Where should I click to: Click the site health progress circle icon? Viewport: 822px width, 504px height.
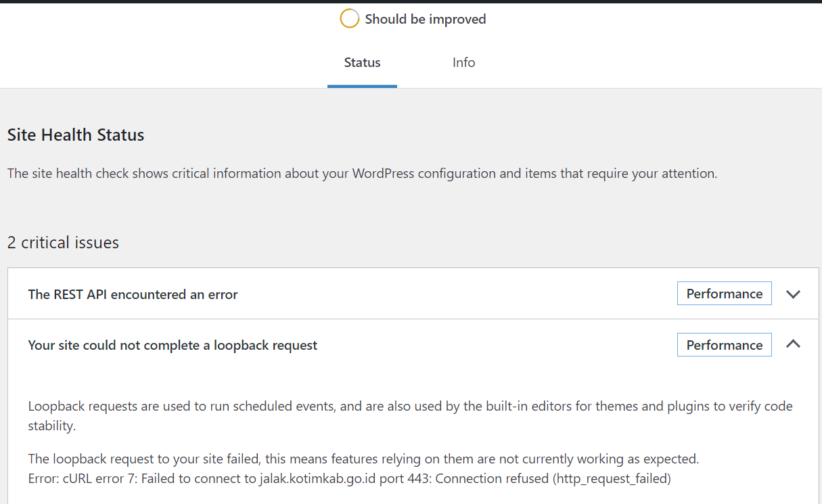click(349, 19)
